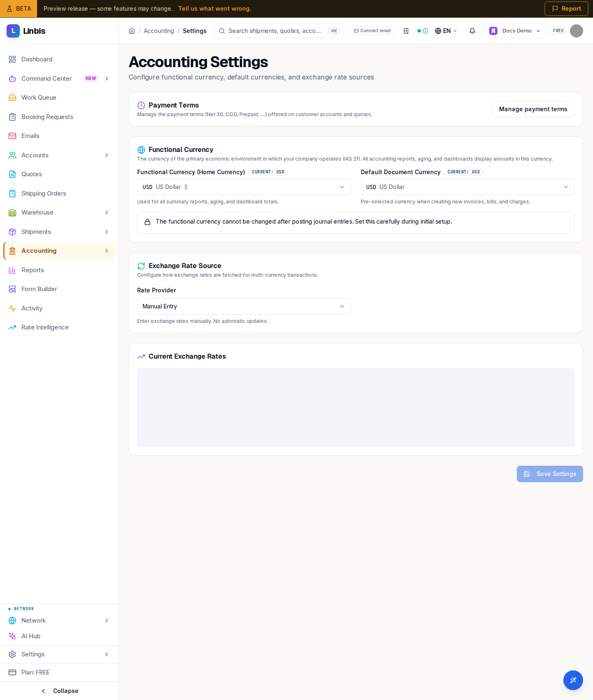593x700 pixels.
Task: Select the Accounting sidebar item
Action: 59,251
